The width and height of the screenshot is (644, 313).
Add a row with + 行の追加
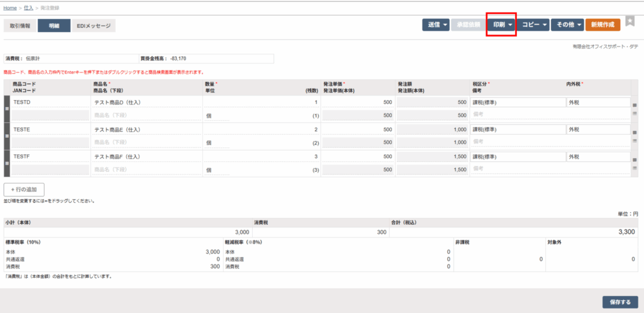[25, 189]
